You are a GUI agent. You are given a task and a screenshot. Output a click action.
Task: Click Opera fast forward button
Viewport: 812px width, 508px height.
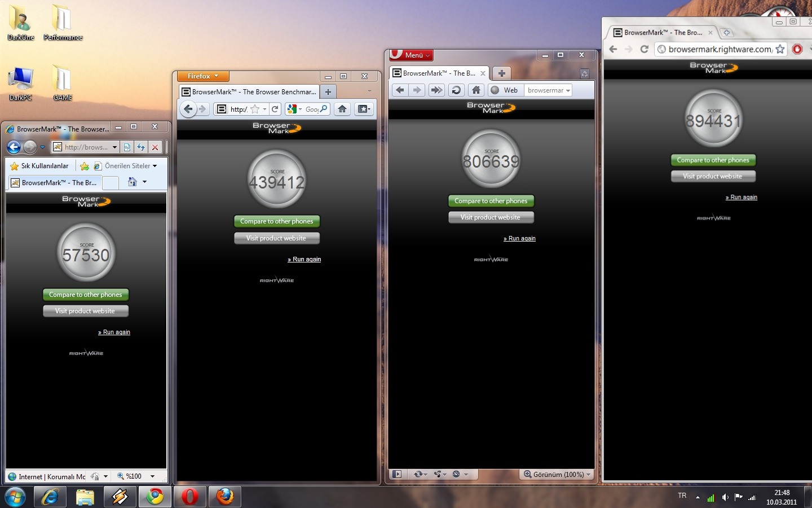pyautogui.click(x=436, y=90)
